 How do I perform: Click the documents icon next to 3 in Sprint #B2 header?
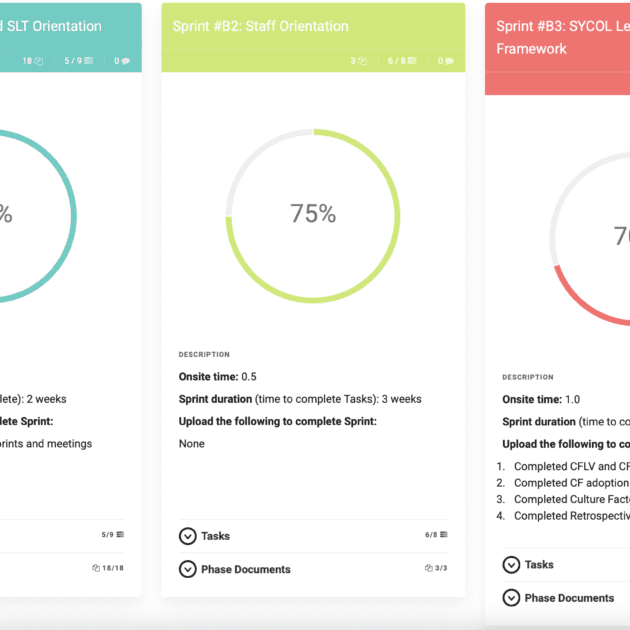[x=362, y=61]
